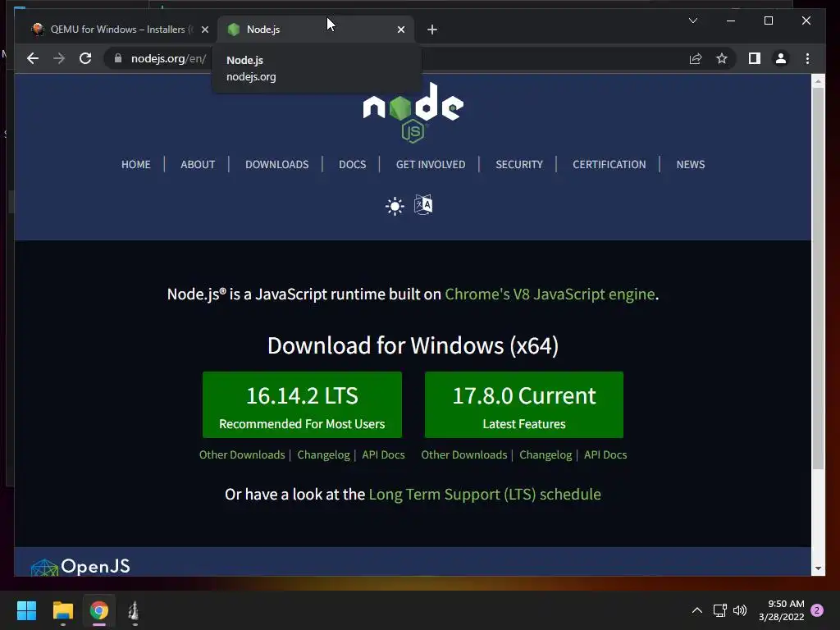Click the browser forward arrow
Viewport: 840px width, 630px height.
pos(59,58)
